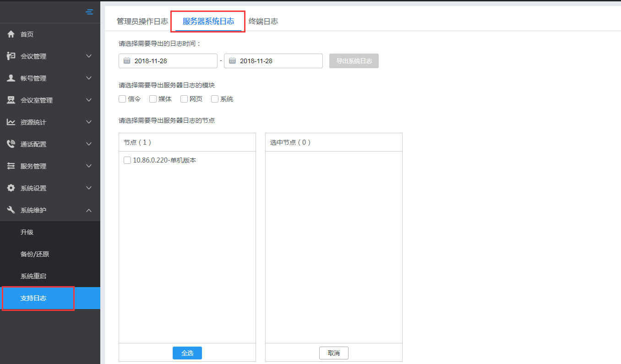621x364 pixels.
Task: Click the 通话配置 phone icon
Action: click(x=11, y=144)
